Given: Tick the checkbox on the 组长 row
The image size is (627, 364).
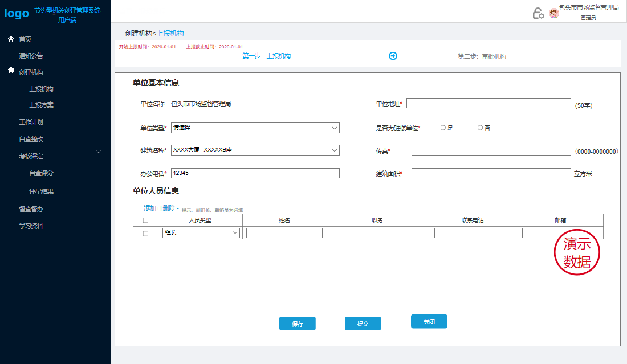Looking at the screenshot, I should pos(145,234).
